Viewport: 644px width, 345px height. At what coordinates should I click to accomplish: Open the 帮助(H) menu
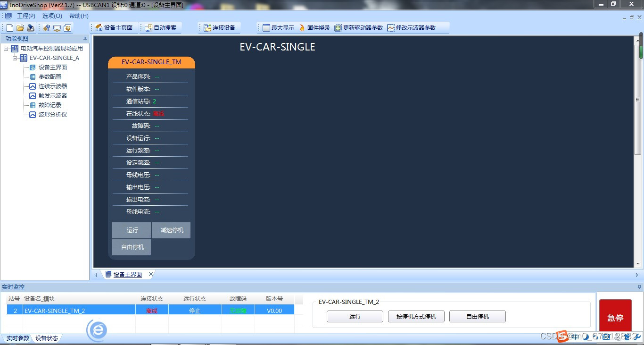point(79,16)
